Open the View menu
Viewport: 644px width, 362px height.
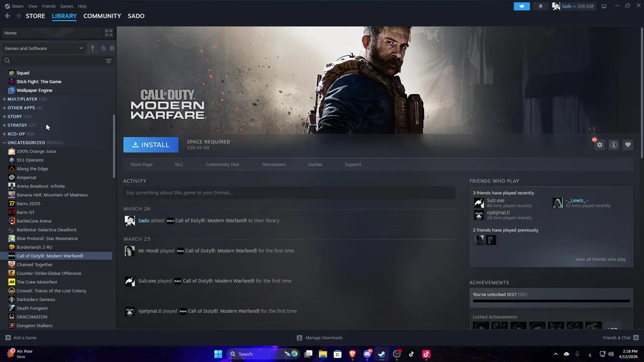(x=33, y=6)
